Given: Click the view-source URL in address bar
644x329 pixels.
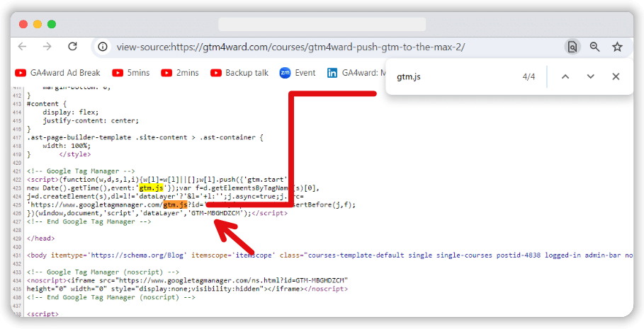Looking at the screenshot, I should [290, 47].
